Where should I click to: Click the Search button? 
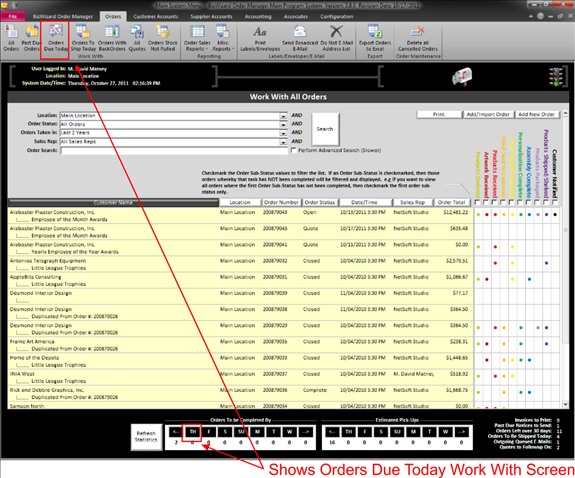pos(325,129)
